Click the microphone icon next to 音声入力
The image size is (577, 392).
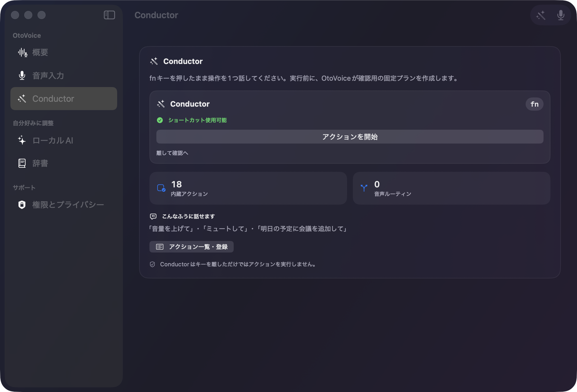click(x=22, y=76)
